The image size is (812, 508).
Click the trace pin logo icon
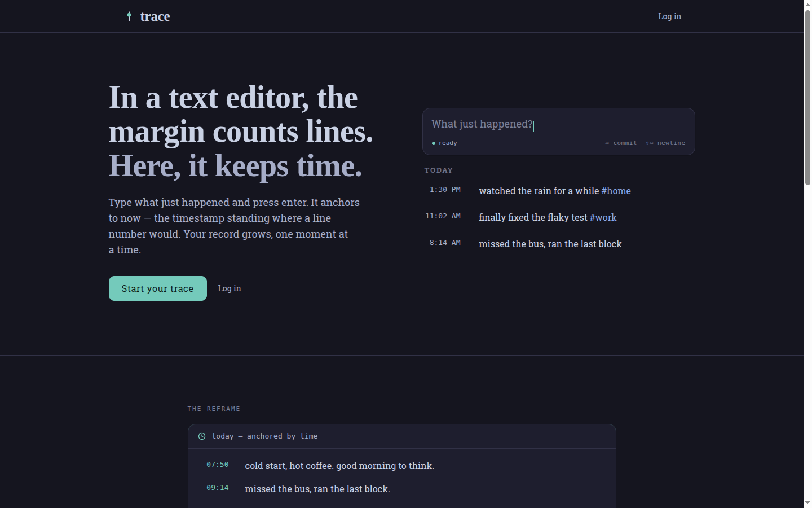pyautogui.click(x=129, y=16)
